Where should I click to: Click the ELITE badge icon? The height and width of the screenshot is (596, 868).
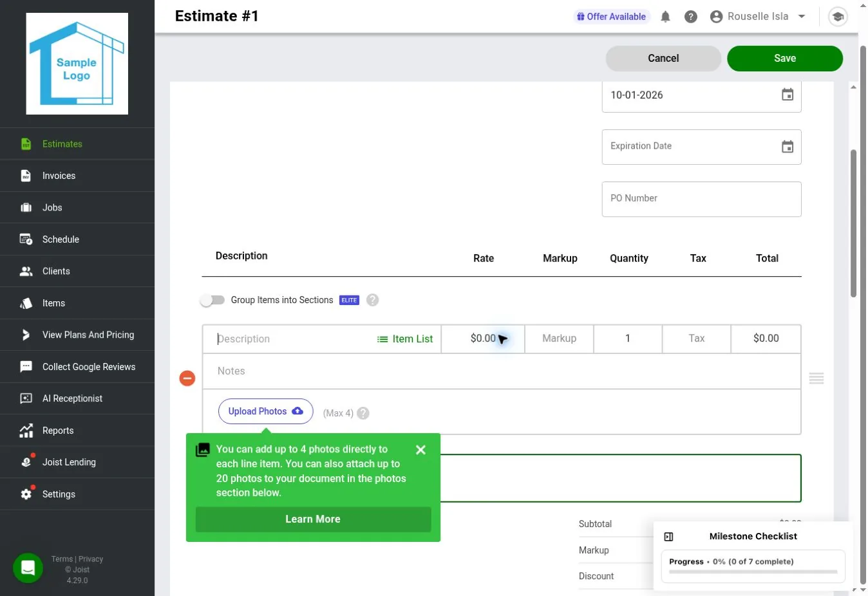click(349, 301)
